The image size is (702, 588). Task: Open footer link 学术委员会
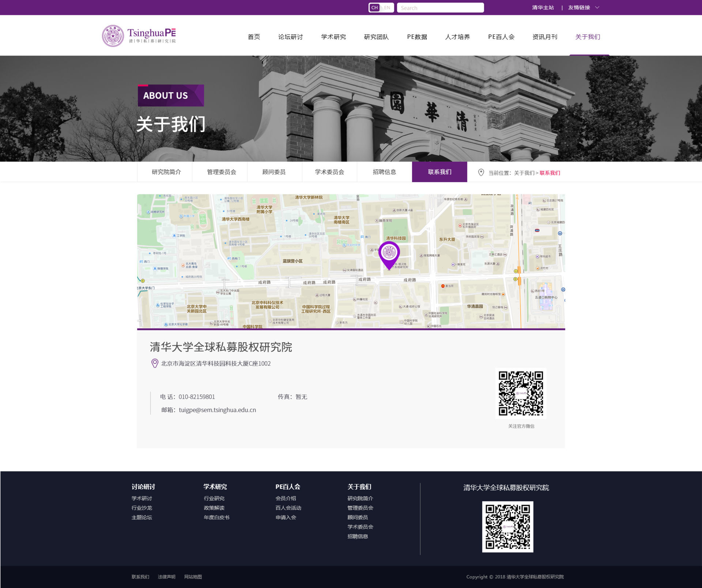click(x=360, y=527)
